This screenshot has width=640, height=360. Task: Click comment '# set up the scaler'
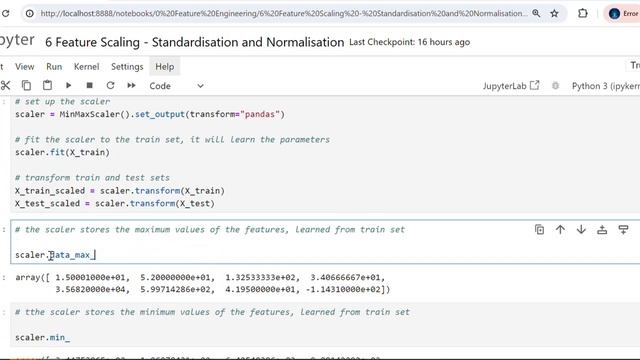pyautogui.click(x=62, y=101)
